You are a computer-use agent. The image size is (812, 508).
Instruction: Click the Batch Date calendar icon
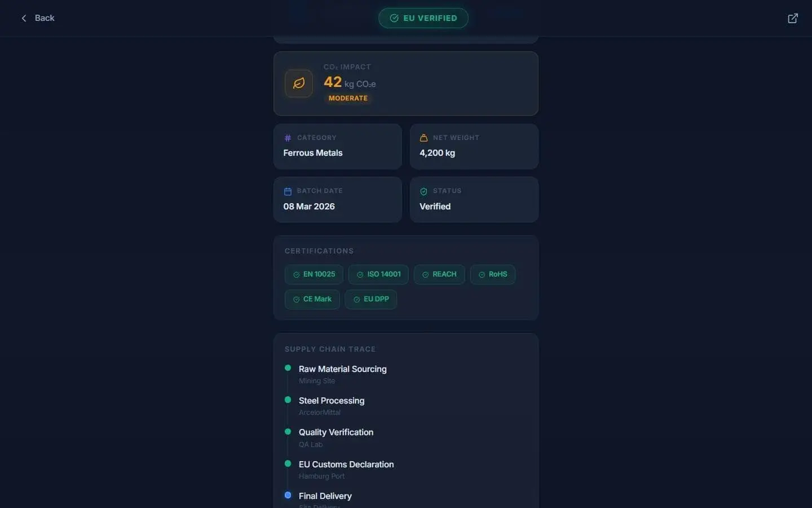tap(288, 191)
